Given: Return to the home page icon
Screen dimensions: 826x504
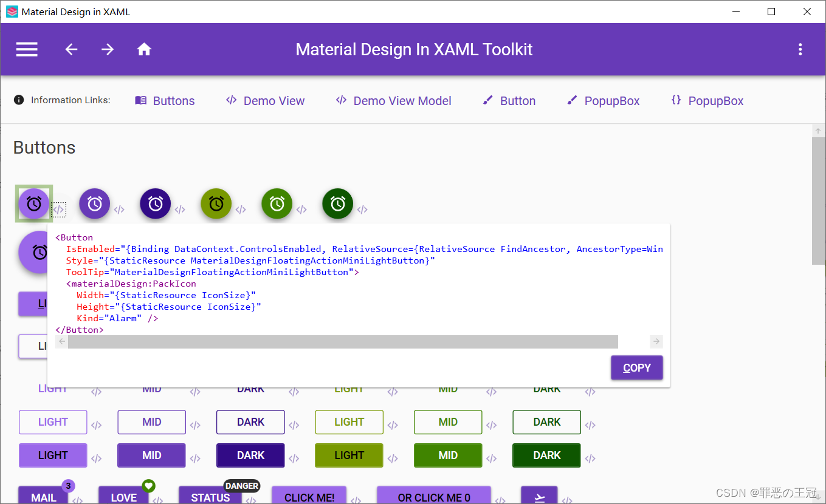Looking at the screenshot, I should point(144,50).
